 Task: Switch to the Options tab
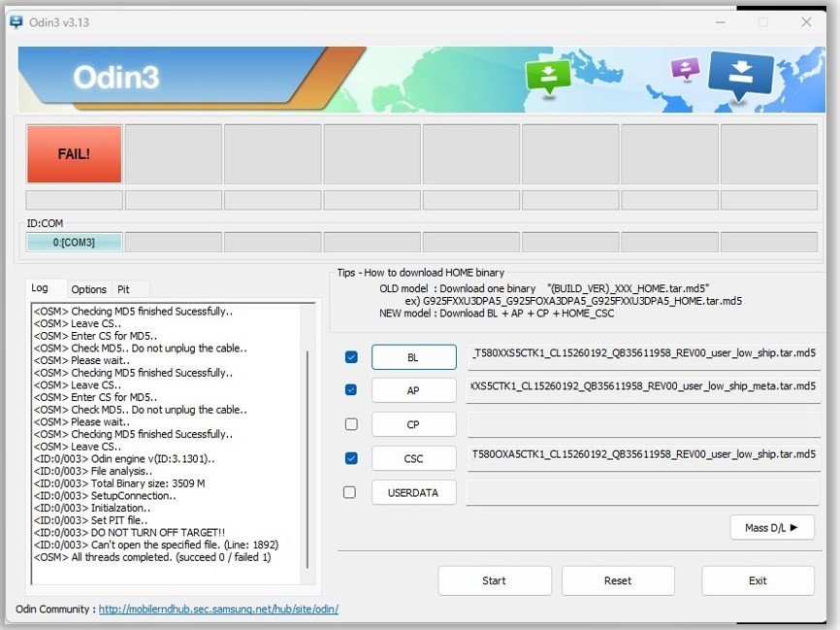[88, 289]
